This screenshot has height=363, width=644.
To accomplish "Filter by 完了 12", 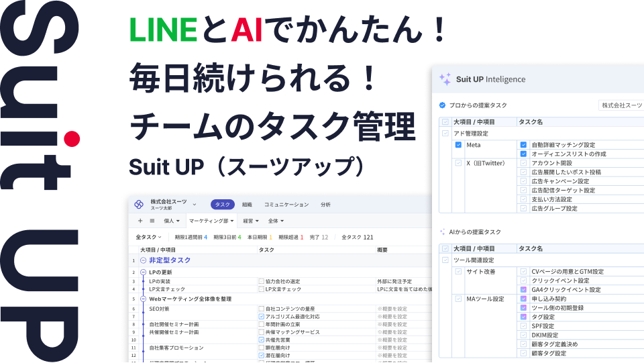I will coord(319,238).
